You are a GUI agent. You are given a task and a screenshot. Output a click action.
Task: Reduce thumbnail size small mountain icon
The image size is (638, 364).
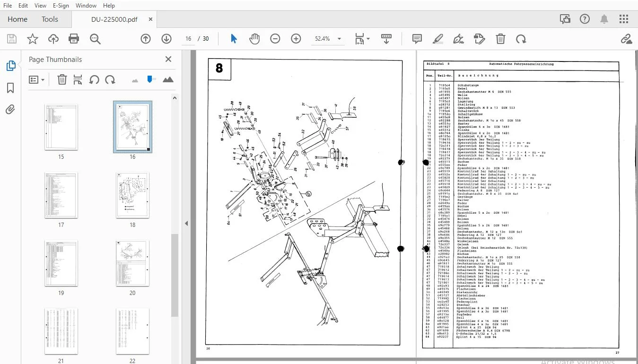pos(135,80)
